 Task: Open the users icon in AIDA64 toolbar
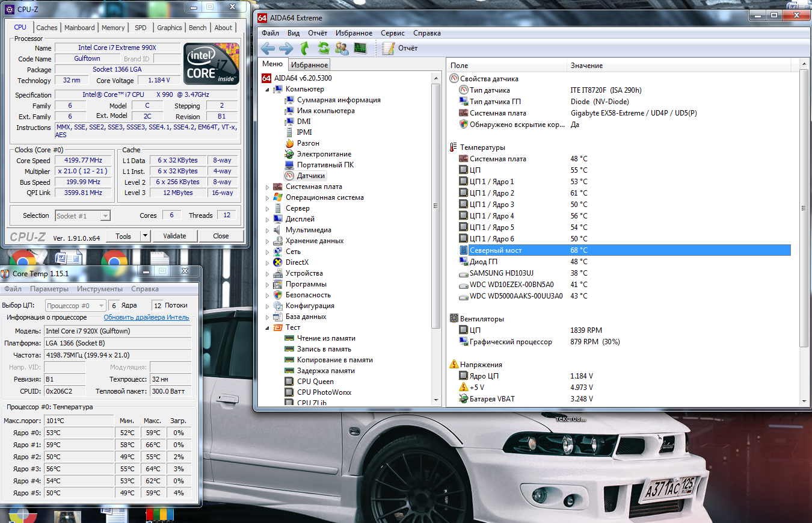342,48
